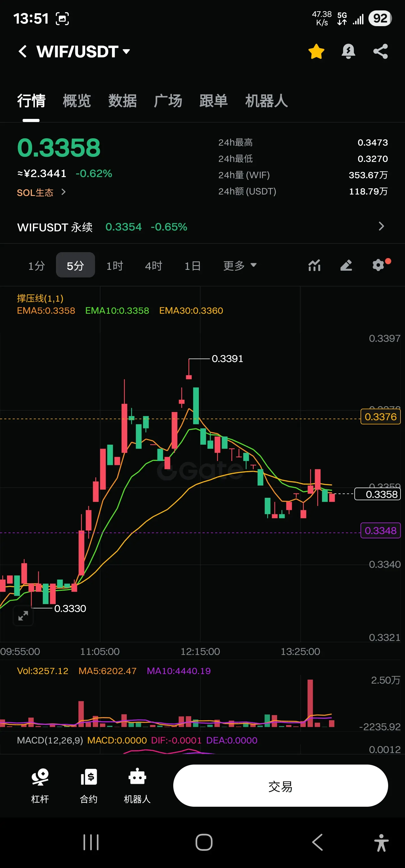
Task: Tap the 24h最低 value 0.3270
Action: (x=373, y=159)
